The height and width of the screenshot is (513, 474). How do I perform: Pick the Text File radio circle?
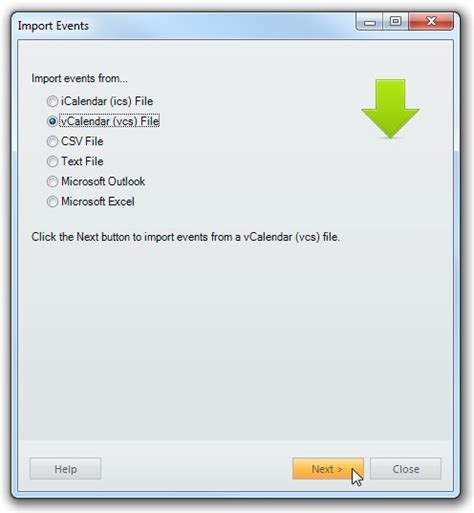[52, 161]
